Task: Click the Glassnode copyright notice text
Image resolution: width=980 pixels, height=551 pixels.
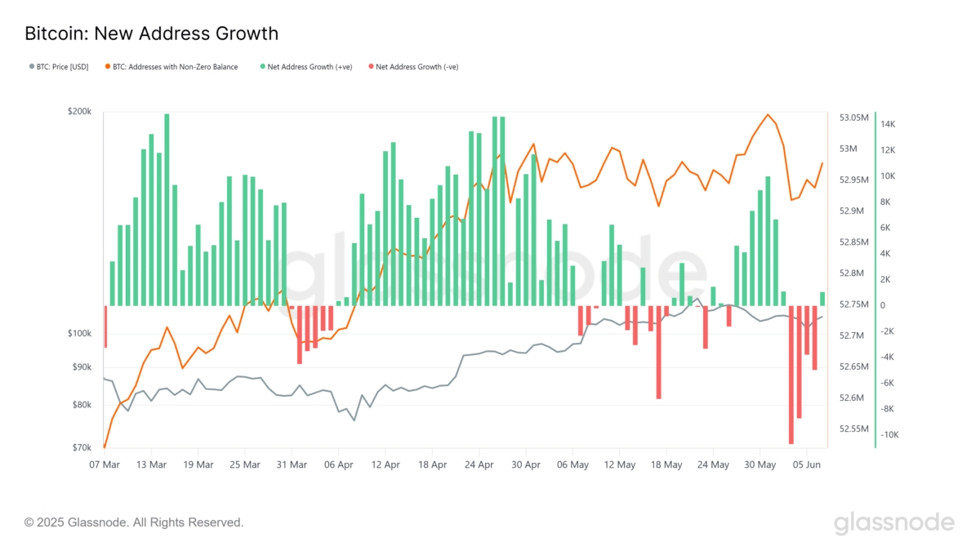Action: (x=134, y=522)
